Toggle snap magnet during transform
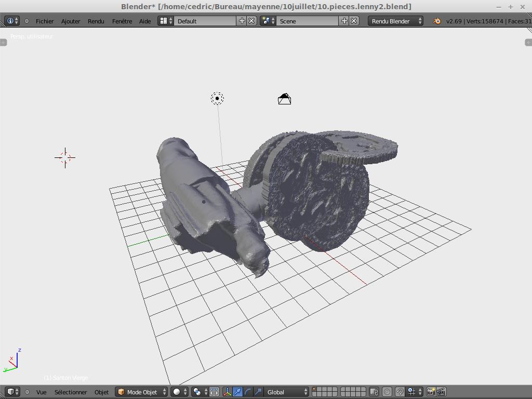Screen dimensions: 532x399 point(400,392)
